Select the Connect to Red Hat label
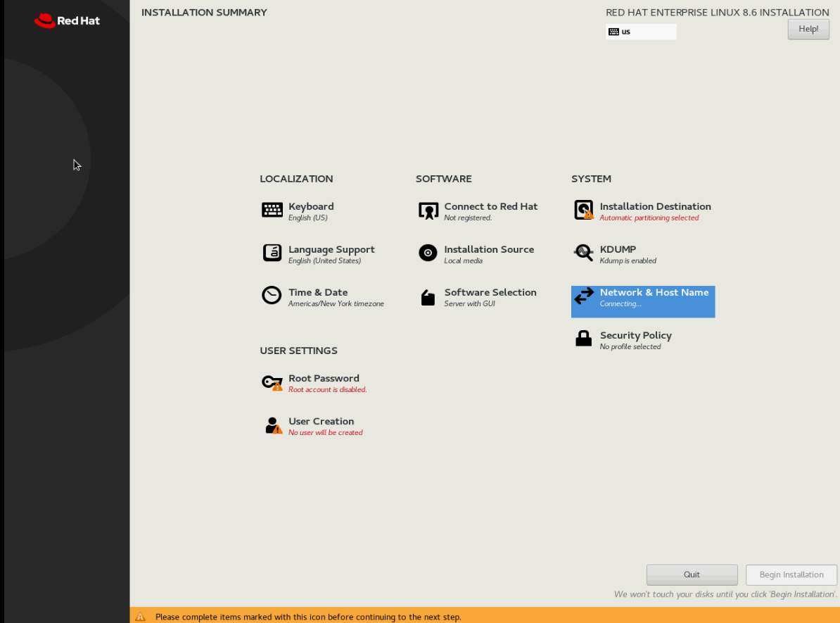Image resolution: width=840 pixels, height=623 pixels. [491, 206]
